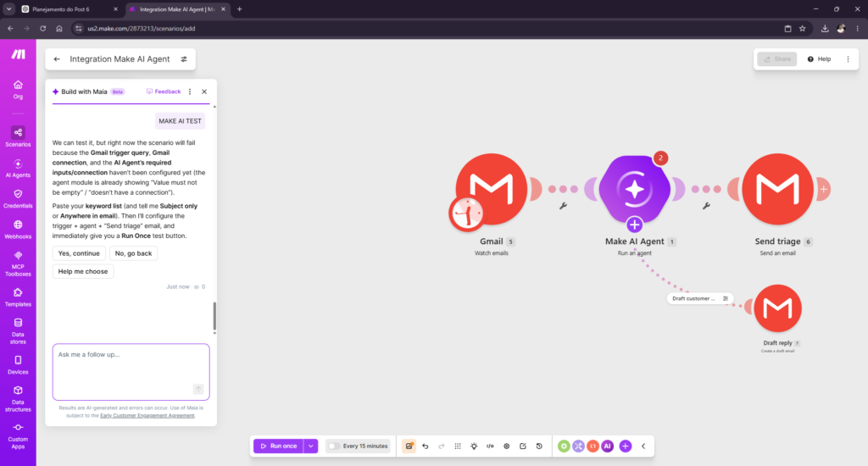Click the Feedback link in Maia panel
This screenshot has width=868, height=466.
pyautogui.click(x=164, y=92)
